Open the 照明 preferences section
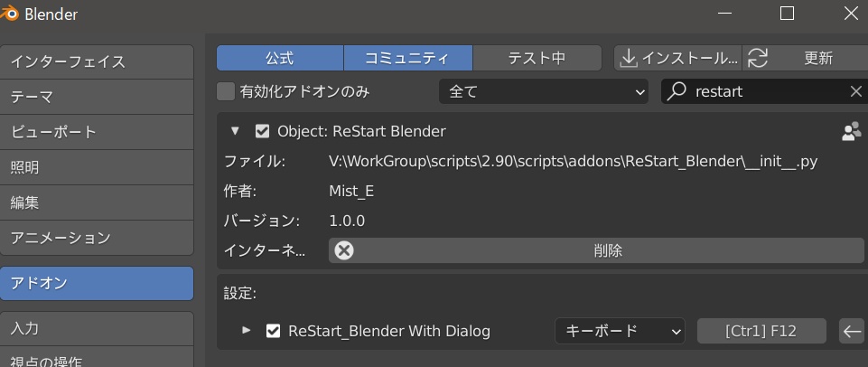This screenshot has height=367, width=868. point(97,167)
